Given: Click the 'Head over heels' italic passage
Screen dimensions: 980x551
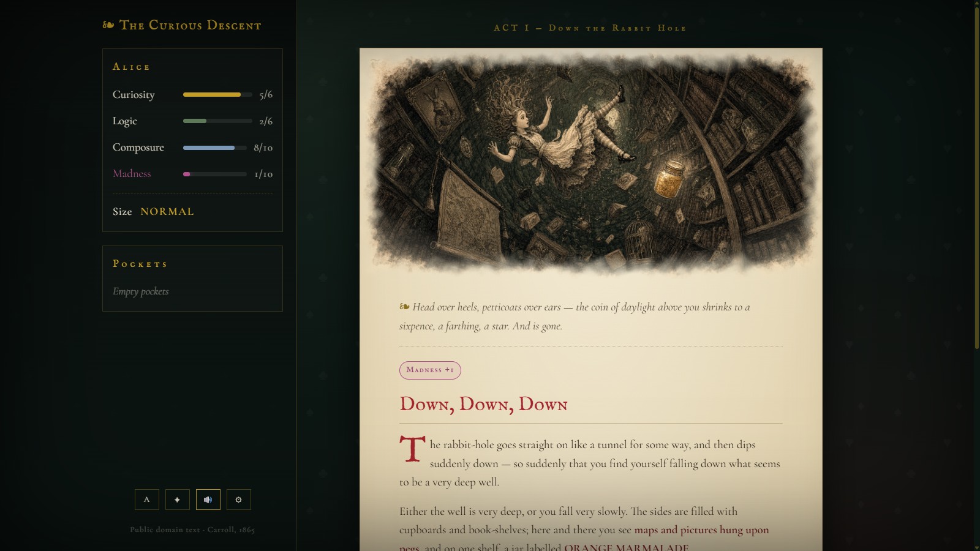Looking at the screenshot, I should 575,317.
